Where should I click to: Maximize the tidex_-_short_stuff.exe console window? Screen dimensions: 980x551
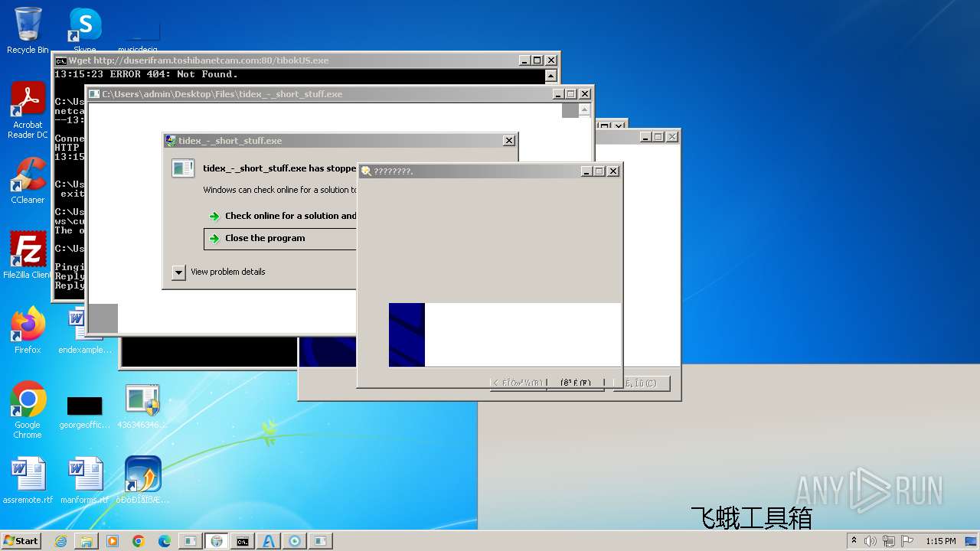(x=570, y=94)
